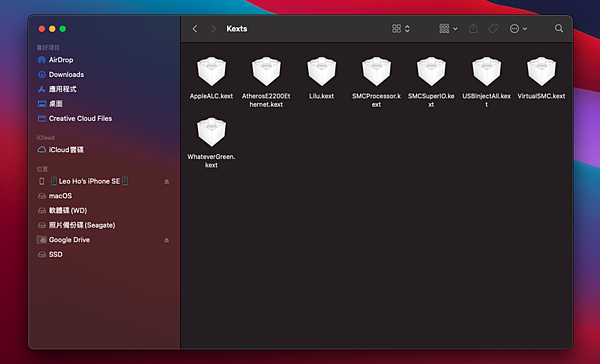Image resolution: width=600 pixels, height=364 pixels.
Task: Open the More actions ellipsis menu
Action: [x=518, y=29]
